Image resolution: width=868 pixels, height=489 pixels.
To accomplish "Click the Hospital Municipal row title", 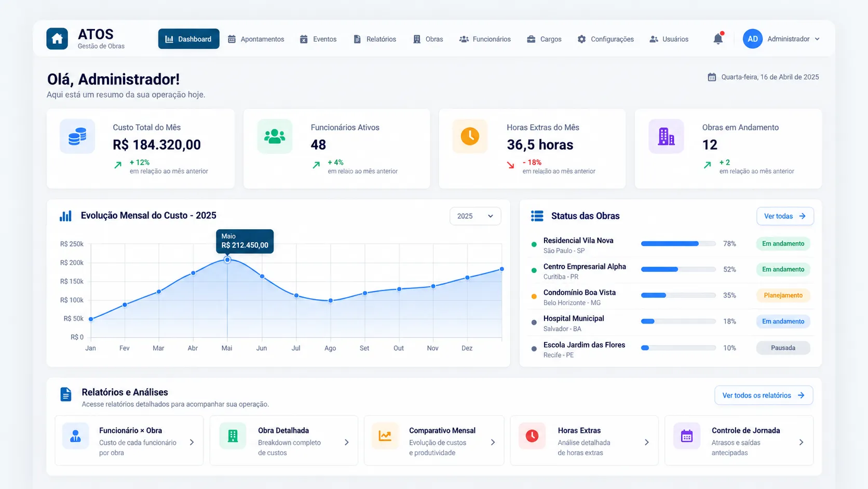I will (x=574, y=319).
